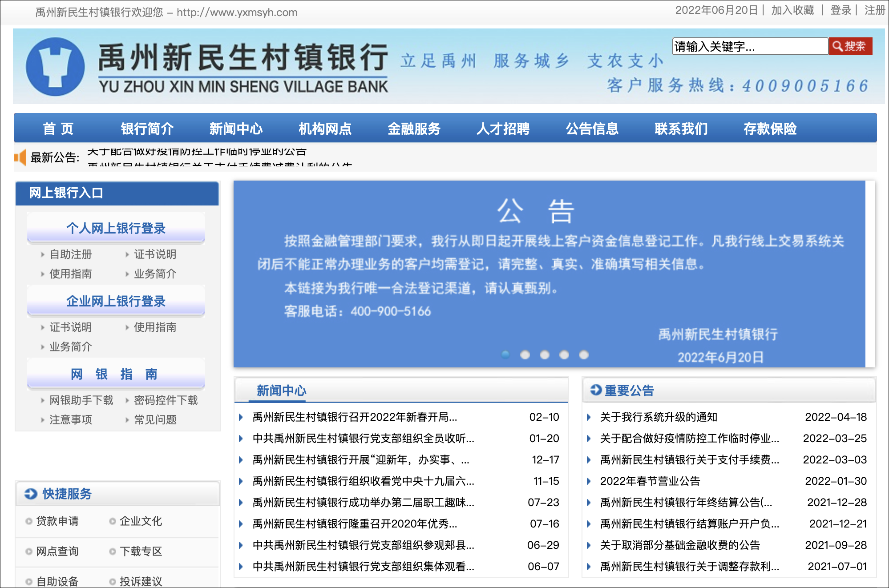Click the circular arrow icon before 快捷服务
Viewport: 889px width, 588px height.
[30, 493]
